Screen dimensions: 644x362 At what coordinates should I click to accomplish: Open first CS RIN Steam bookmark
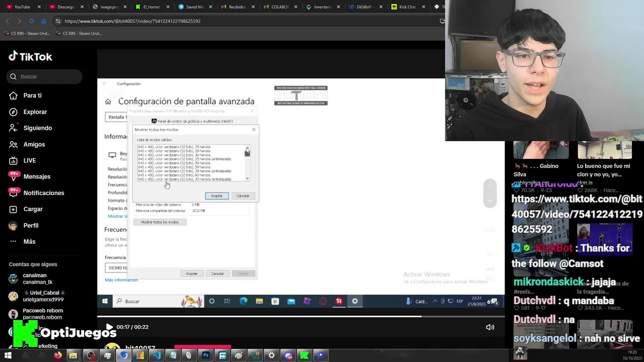27,33
